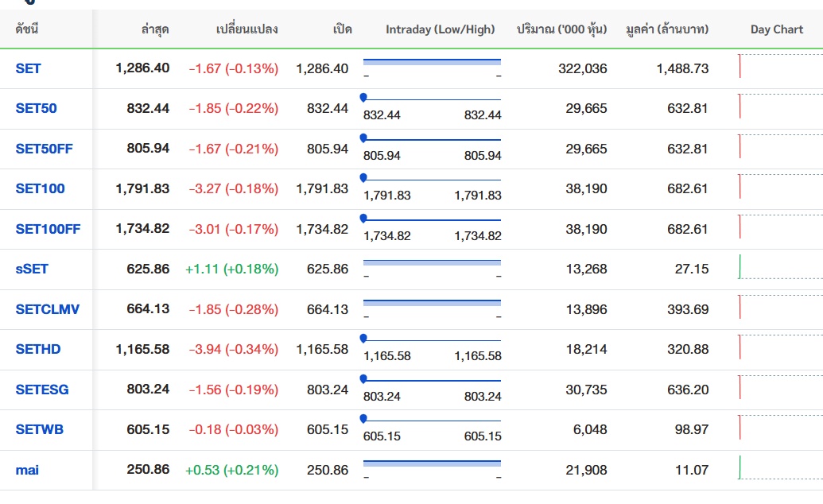The height and width of the screenshot is (504, 823).
Task: Click the เปลี่ยนแปลง column header
Action: (x=247, y=29)
